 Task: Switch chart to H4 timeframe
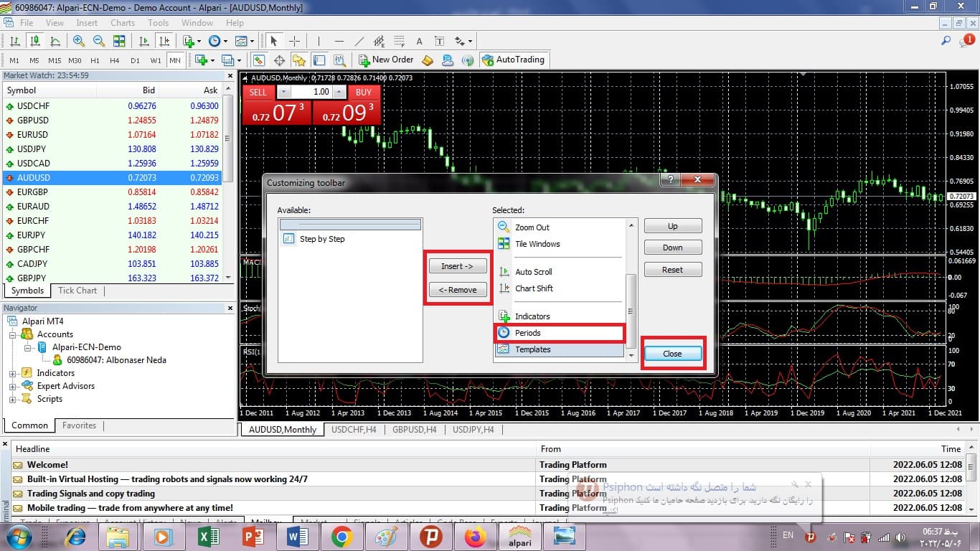[x=115, y=60]
